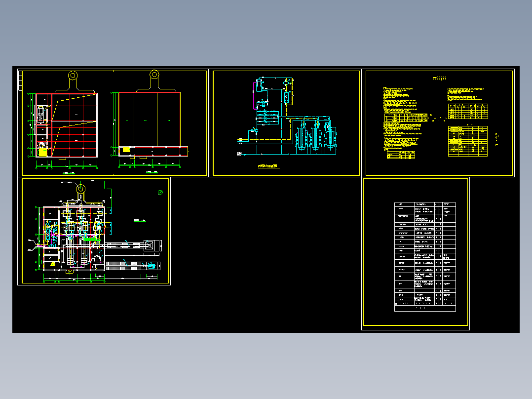Click the small yellow block in roof plan
This screenshot has width=532, height=399.
click(x=126, y=150)
